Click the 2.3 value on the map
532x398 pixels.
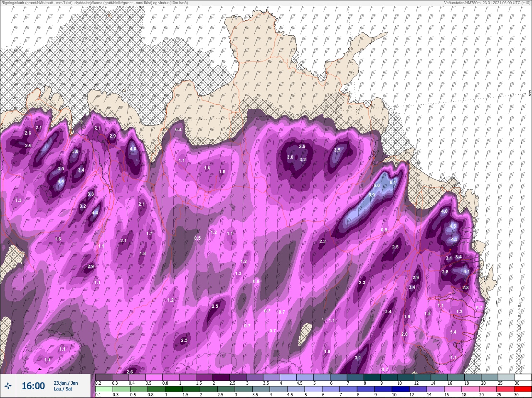(x=362, y=283)
